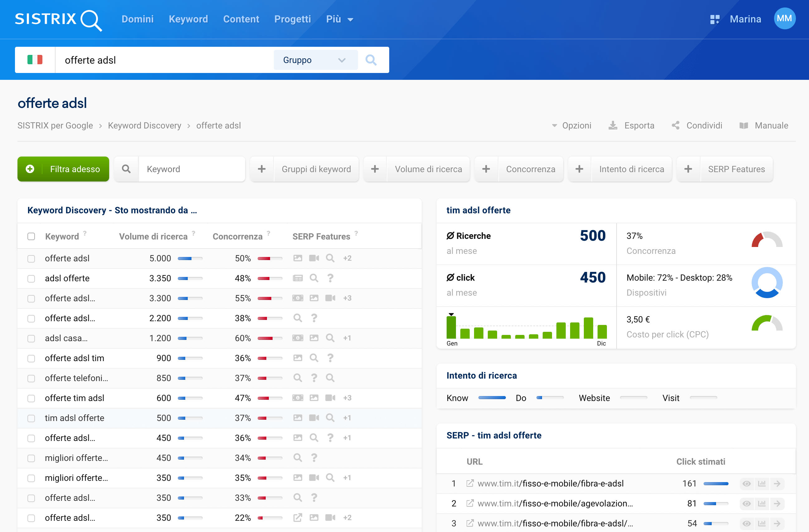Image resolution: width=809 pixels, height=532 pixels.
Task: Click the Keyword filter input field
Action: [192, 169]
